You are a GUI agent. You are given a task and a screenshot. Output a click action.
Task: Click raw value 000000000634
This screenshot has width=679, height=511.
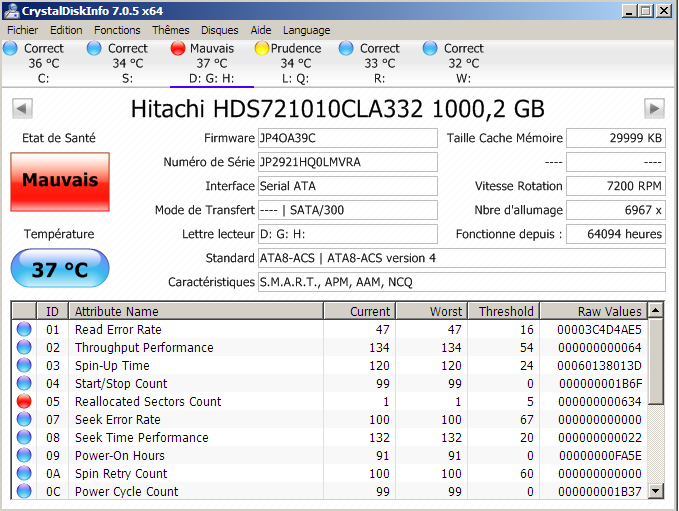click(x=599, y=401)
